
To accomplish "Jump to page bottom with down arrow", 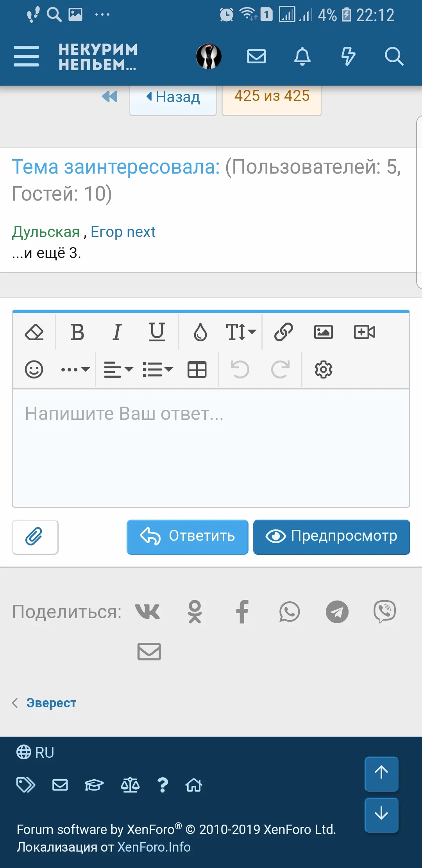I will coord(381,815).
